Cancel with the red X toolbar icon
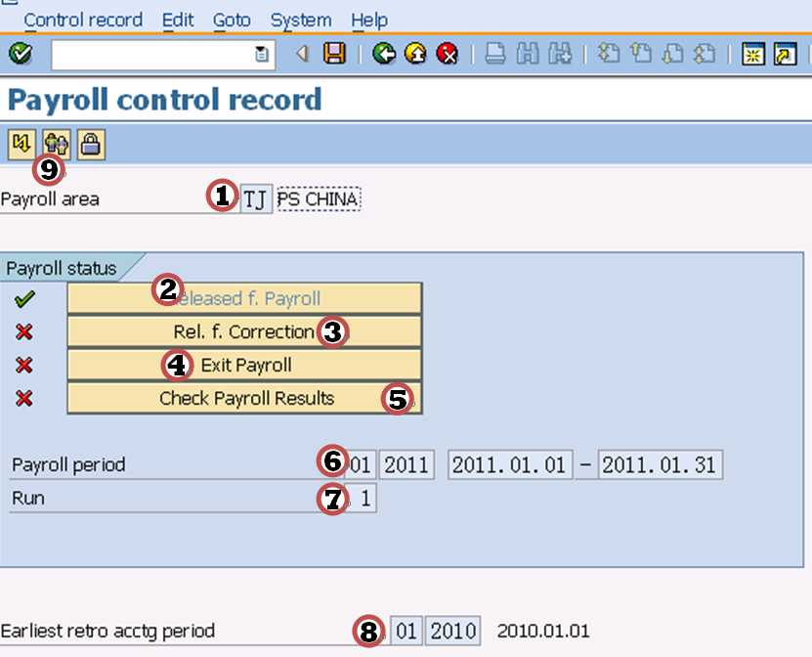 coord(448,54)
